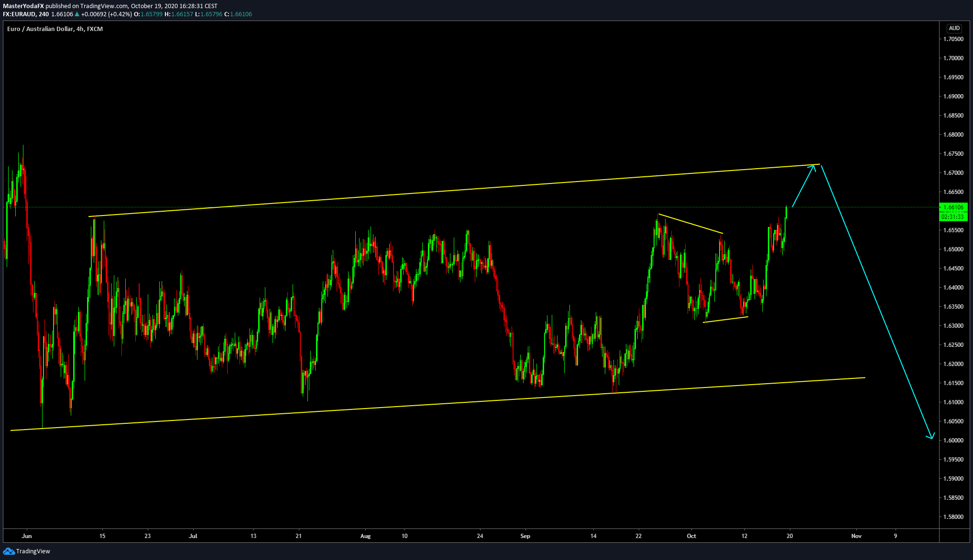The image size is (973, 560).
Task: Click the 1.68000 price axis label
Action: (x=953, y=135)
